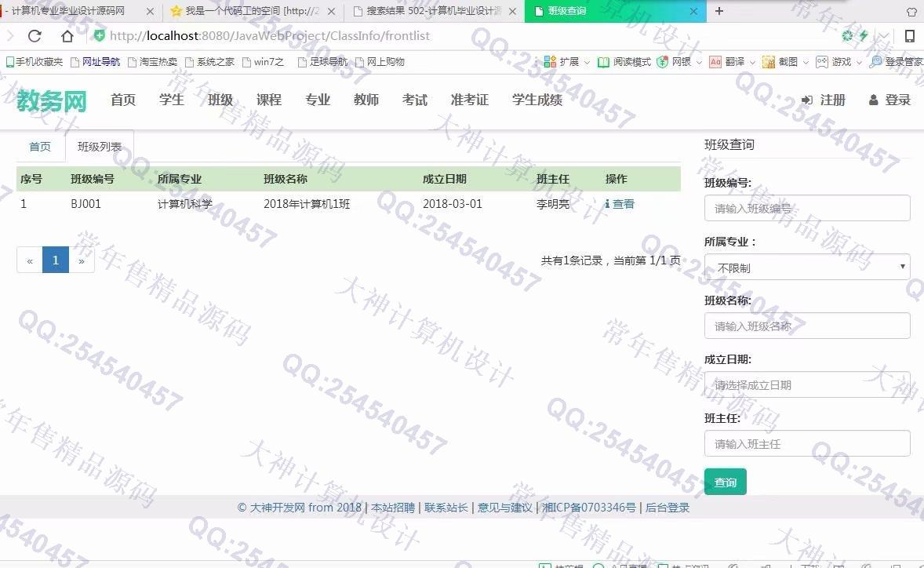This screenshot has width=924, height=568.
Task: Open the 课程 navigation menu
Action: pos(269,100)
